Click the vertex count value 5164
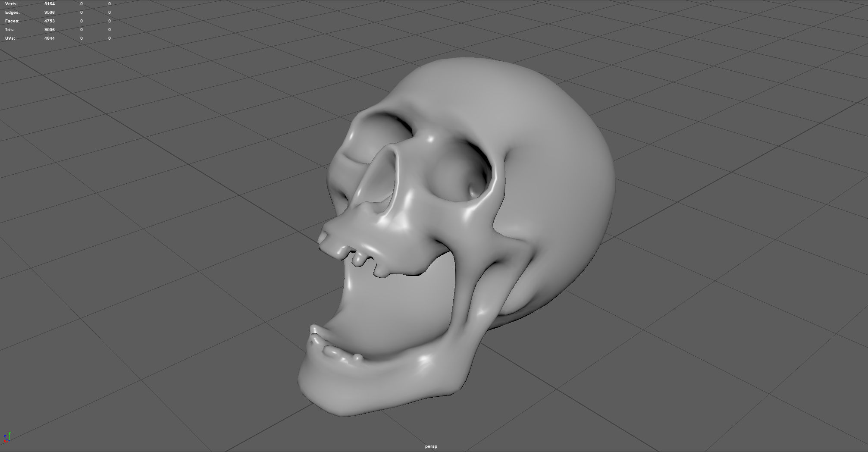 point(50,3)
